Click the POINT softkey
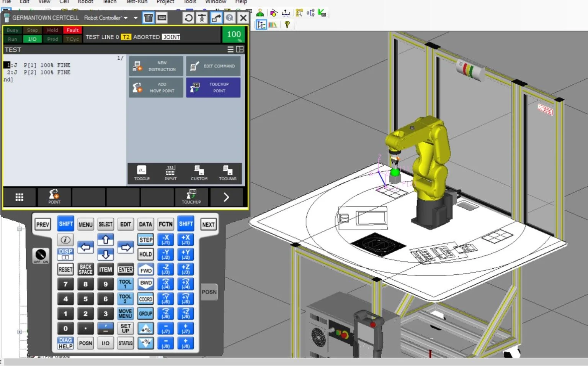 click(54, 197)
